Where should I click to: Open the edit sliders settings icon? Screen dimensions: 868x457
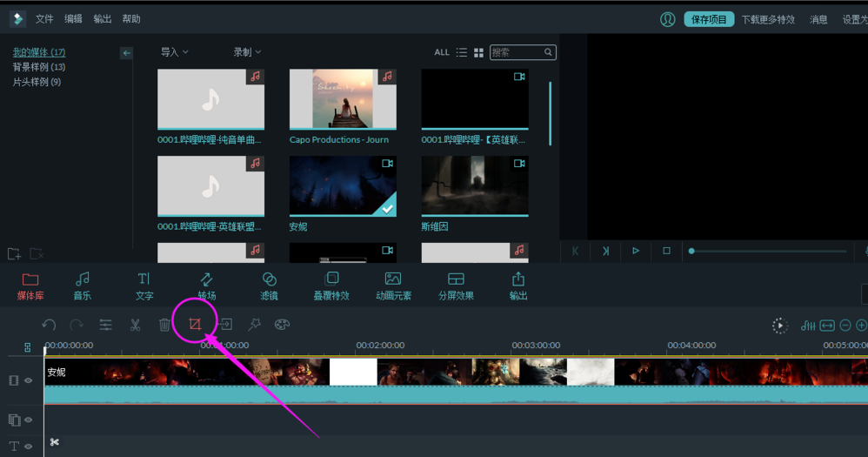[x=105, y=325]
